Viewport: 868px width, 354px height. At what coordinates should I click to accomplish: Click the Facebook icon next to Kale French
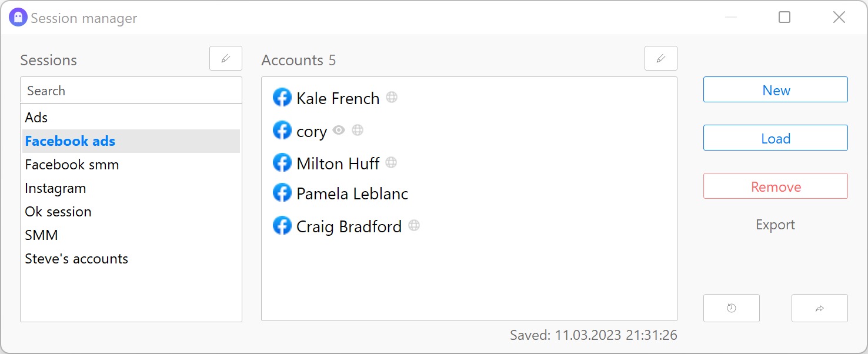(x=282, y=98)
